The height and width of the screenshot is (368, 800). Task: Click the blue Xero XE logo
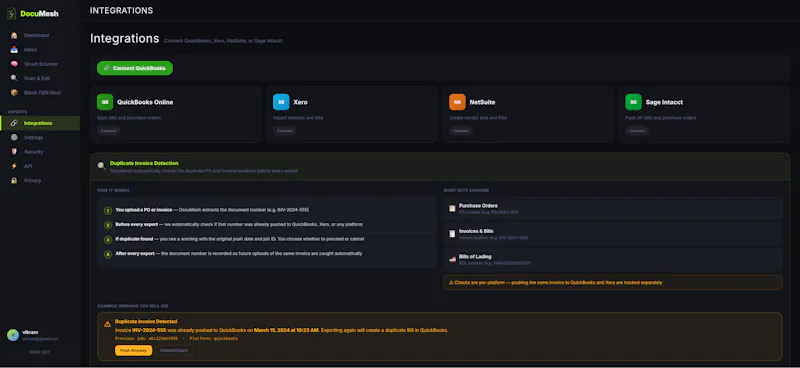(281, 102)
